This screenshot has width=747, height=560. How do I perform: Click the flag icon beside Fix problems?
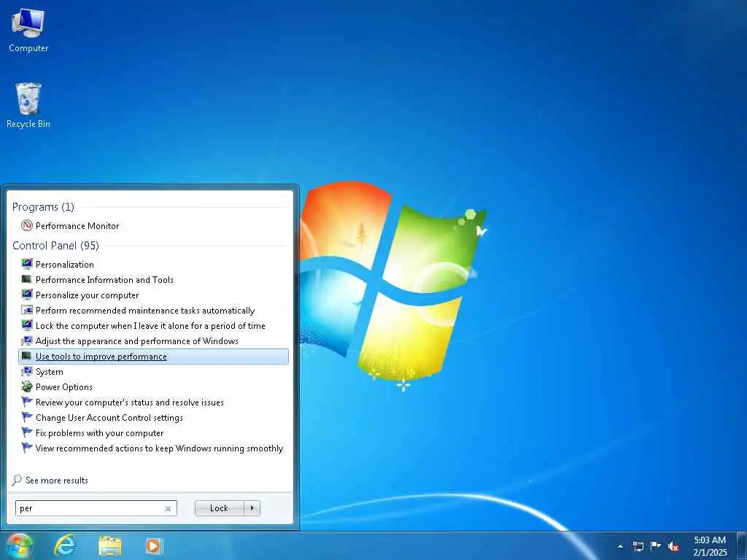point(27,432)
